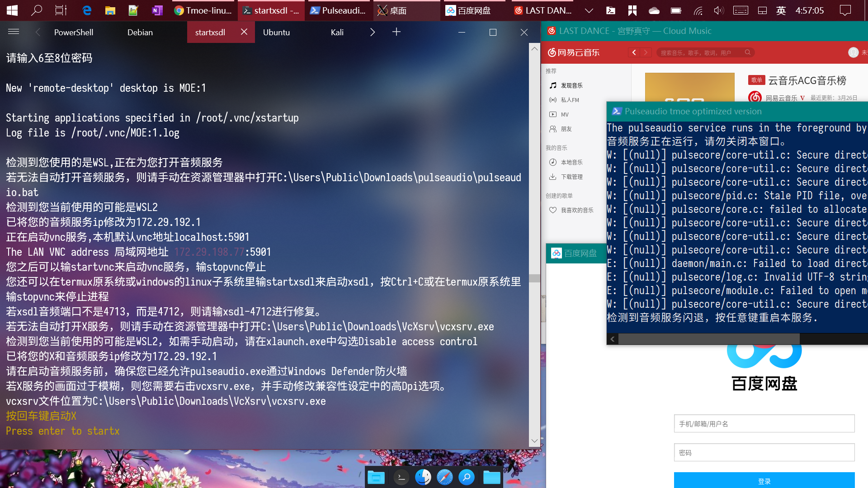Screen dimensions: 868x488
Task: Click the search magnifier in NetEase search box
Action: 748,52
